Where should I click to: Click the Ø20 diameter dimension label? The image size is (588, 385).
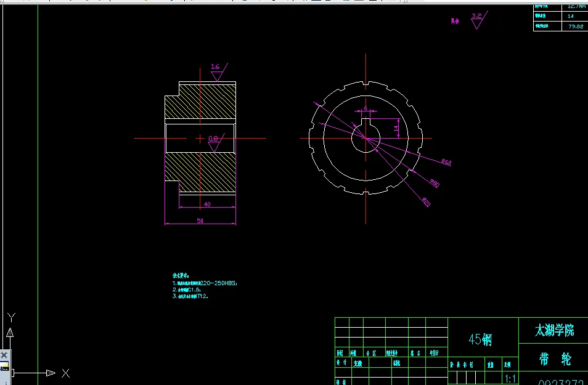pyautogui.click(x=427, y=202)
